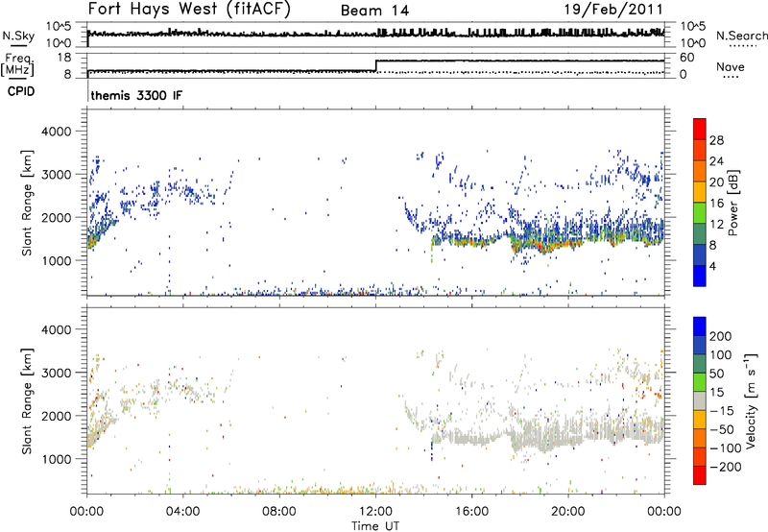Click the 'CPID' row label
768x532 pixels.
[21, 91]
